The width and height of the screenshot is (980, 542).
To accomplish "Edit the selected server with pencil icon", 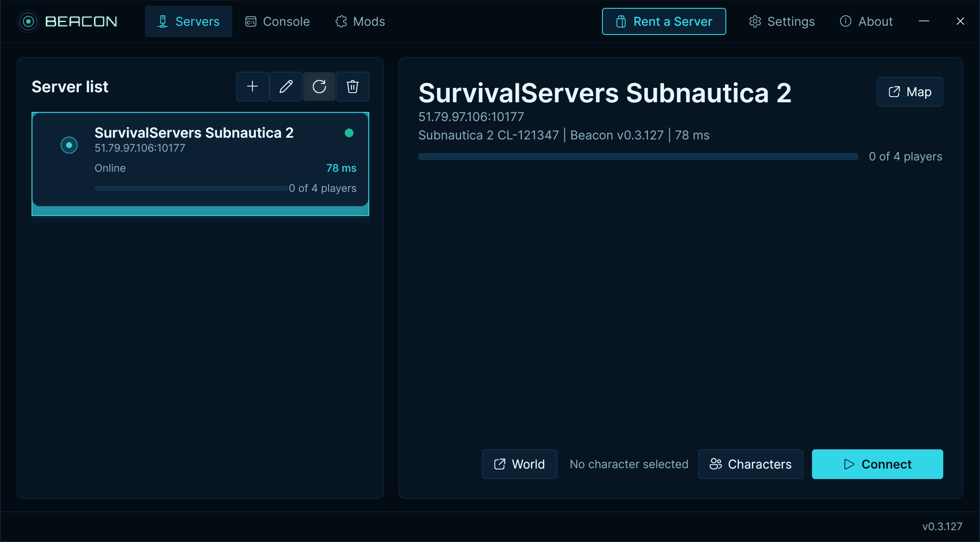I will point(286,87).
